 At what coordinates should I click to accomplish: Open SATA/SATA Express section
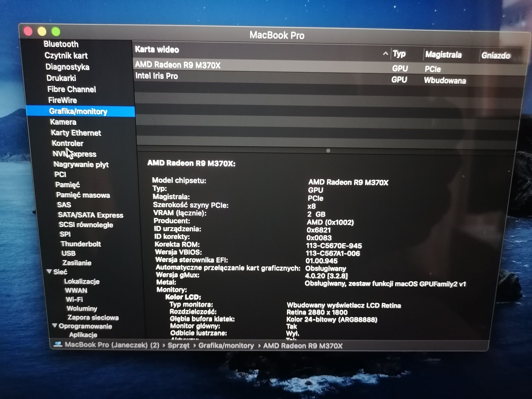(x=90, y=215)
